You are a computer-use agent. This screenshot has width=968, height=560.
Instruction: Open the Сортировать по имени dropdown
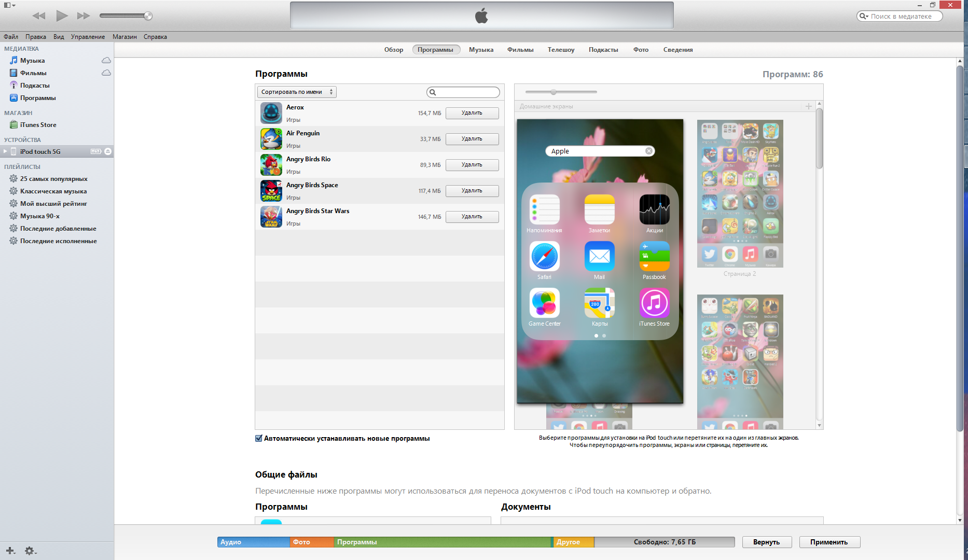pos(297,92)
